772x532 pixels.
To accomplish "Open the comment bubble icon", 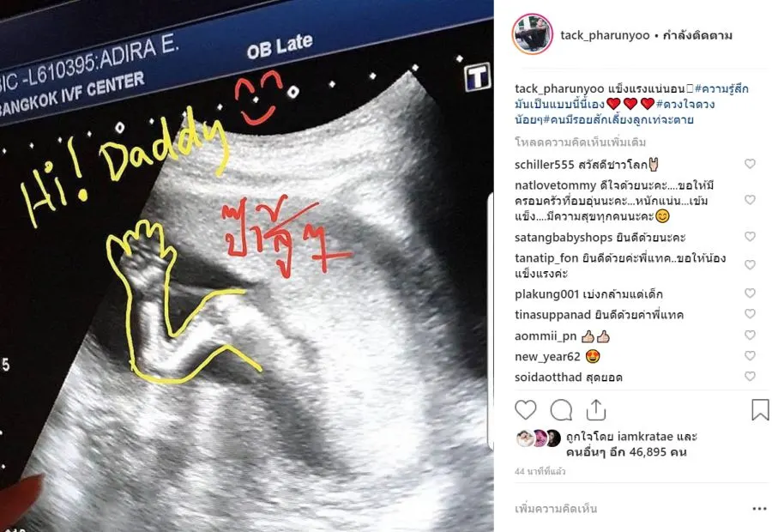I will pyautogui.click(x=561, y=410).
